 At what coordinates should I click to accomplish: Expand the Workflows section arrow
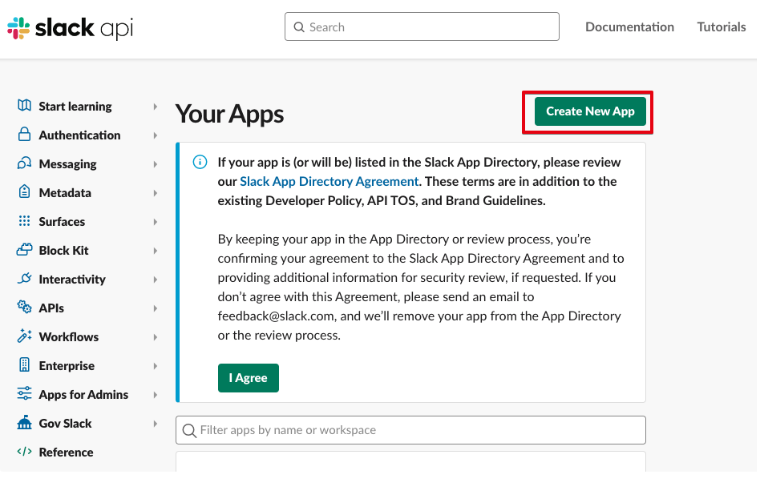tap(155, 337)
